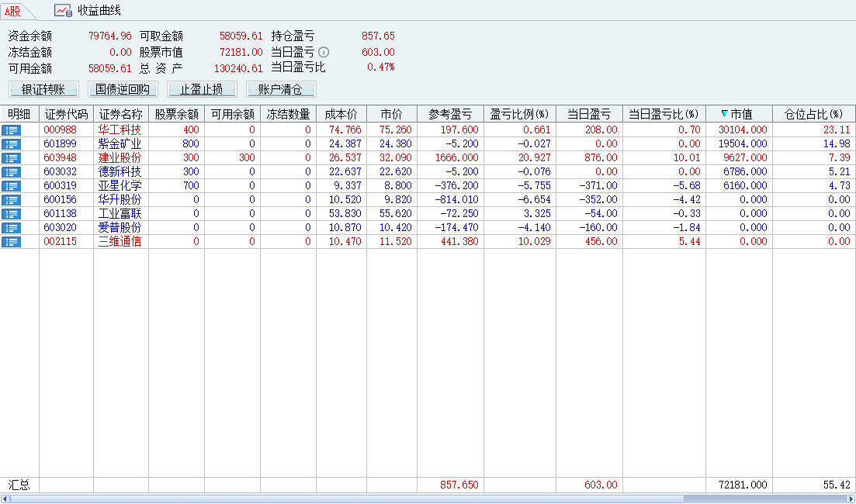Sort by 盈亏比例(%) column header
This screenshot has width=856, height=504.
(x=520, y=114)
